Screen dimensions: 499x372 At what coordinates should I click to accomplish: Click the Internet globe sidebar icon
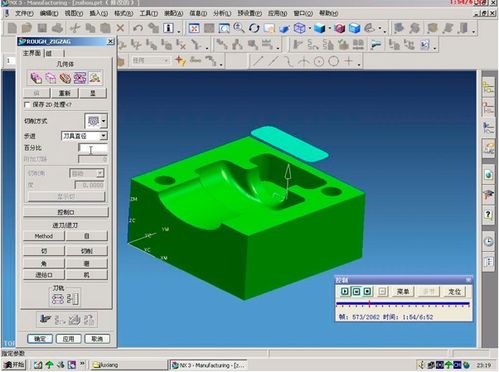coord(488,175)
